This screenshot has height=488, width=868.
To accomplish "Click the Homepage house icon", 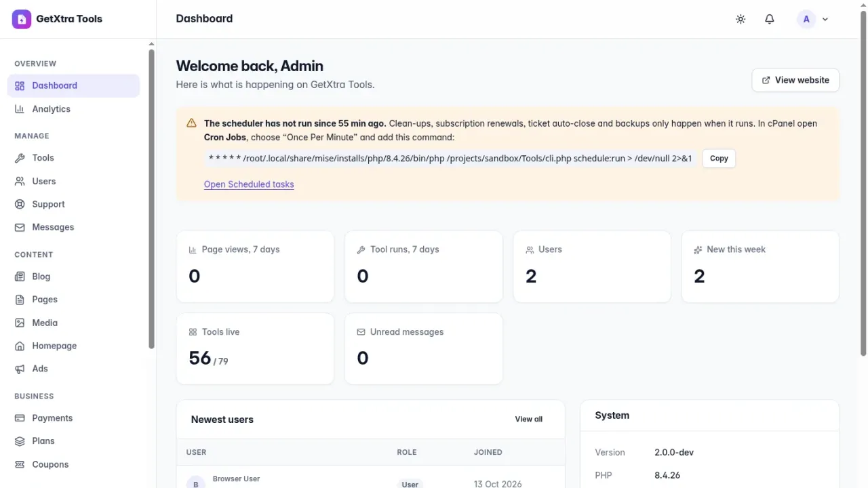I will point(20,346).
